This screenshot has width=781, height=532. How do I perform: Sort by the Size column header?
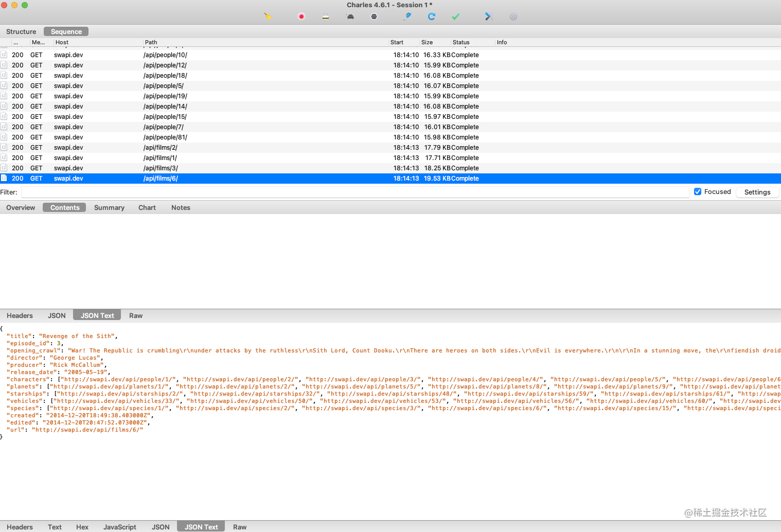point(435,42)
